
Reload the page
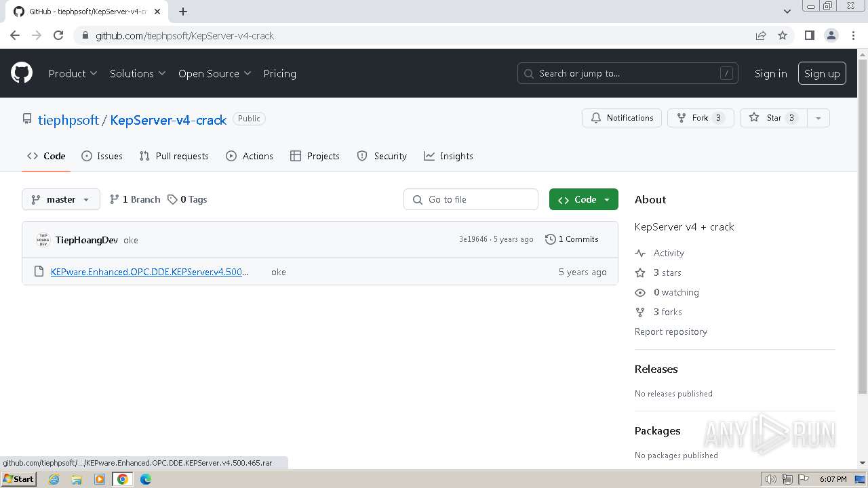pos(58,35)
